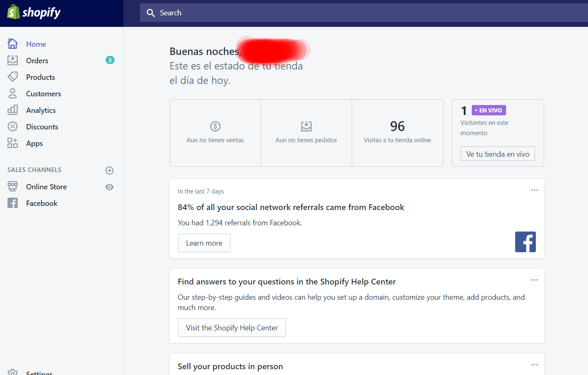The width and height of the screenshot is (588, 375).
Task: Click the Apps grid icon
Action: coord(13,143)
